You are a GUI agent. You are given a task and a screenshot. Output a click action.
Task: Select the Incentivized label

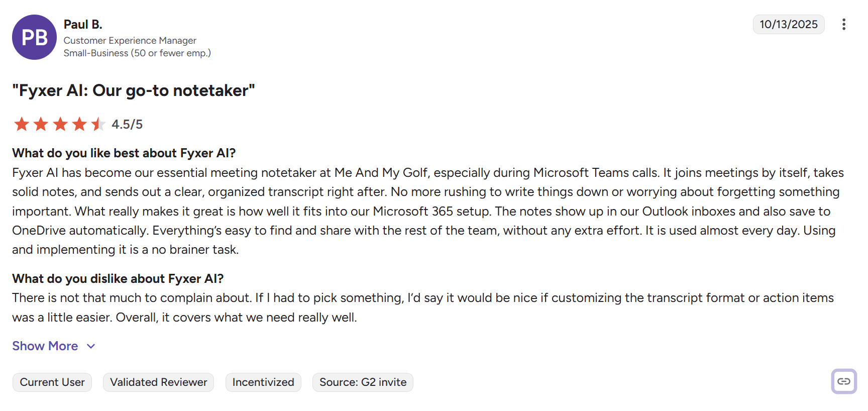click(263, 382)
